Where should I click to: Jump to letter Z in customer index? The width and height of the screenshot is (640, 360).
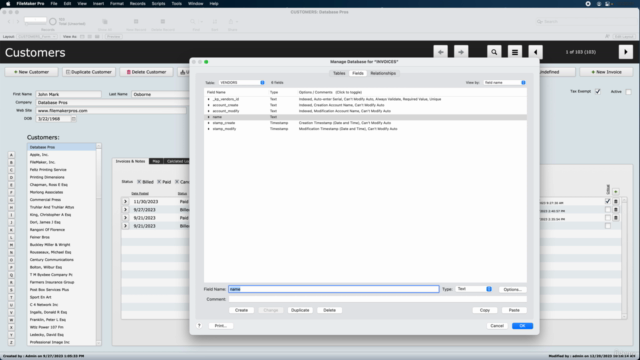11,342
